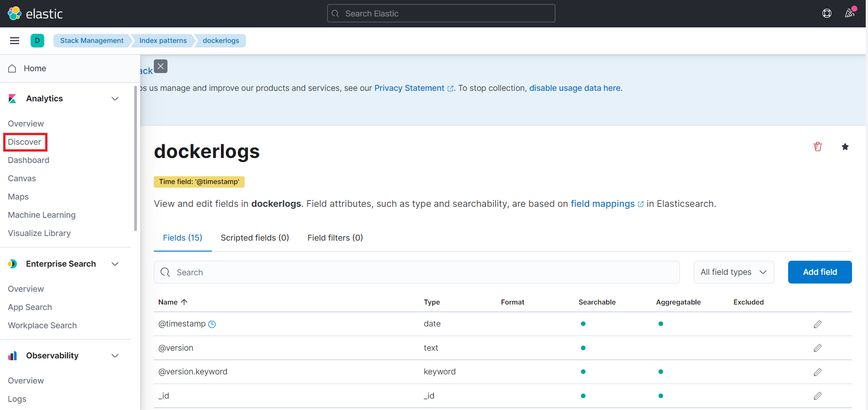Click the D space avatar
The height and width of the screenshot is (410, 868).
[x=37, y=41]
